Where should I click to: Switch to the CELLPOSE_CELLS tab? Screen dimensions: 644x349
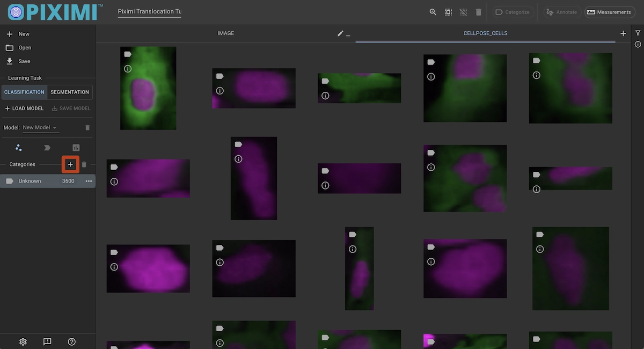click(485, 33)
